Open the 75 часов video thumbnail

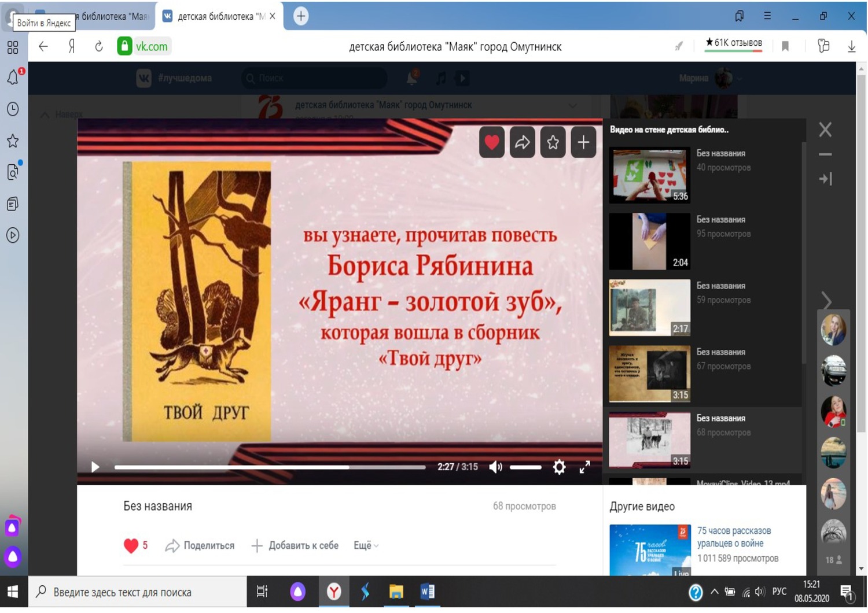650,550
